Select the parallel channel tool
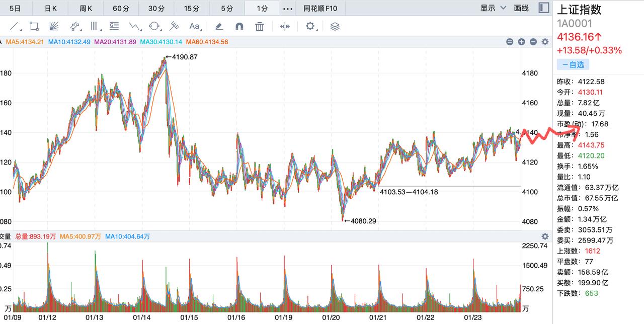This screenshot has height=324, width=644. pyautogui.click(x=74, y=26)
